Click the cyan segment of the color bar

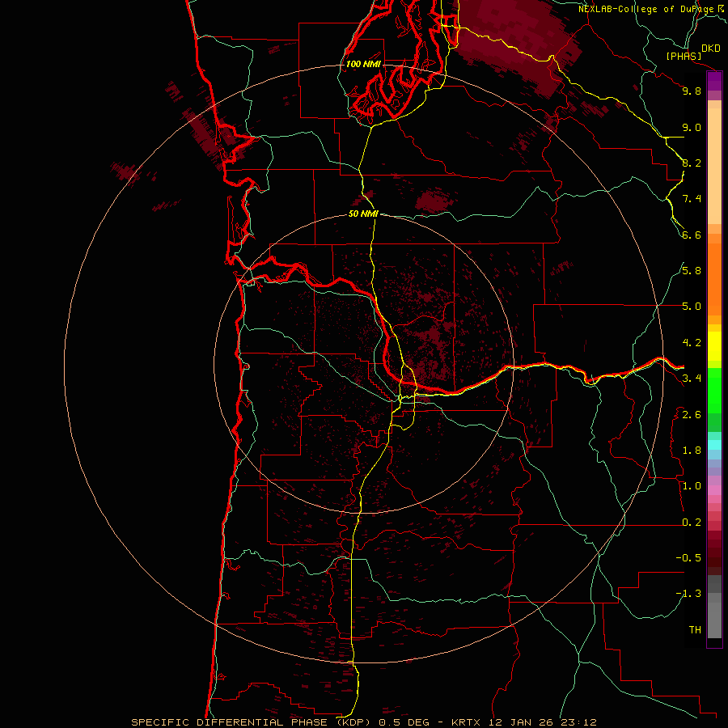(x=714, y=445)
